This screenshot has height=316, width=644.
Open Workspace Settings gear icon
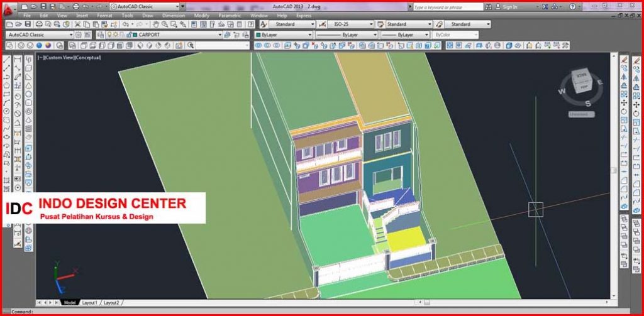(78, 35)
